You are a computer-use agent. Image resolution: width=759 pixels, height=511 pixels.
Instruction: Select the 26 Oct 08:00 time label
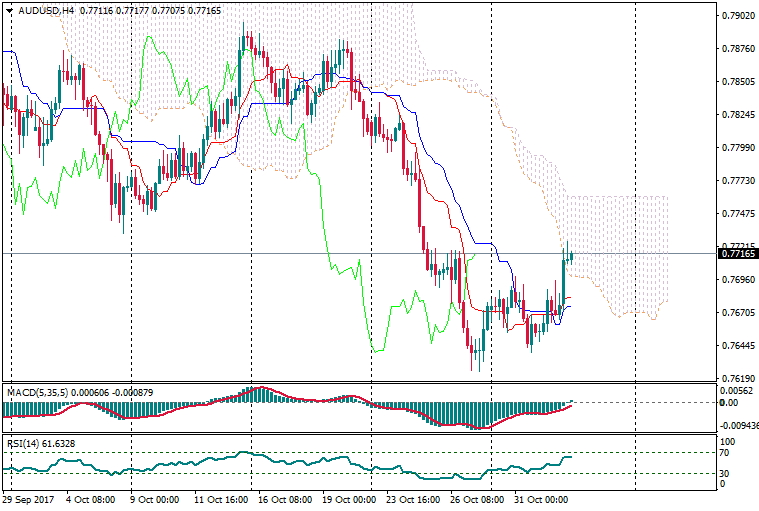pos(478,498)
